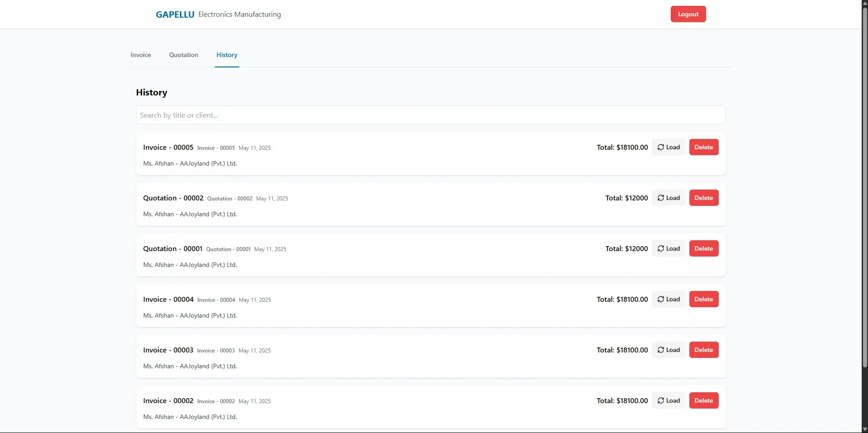Click the scrollbar down arrow

pos(865,429)
